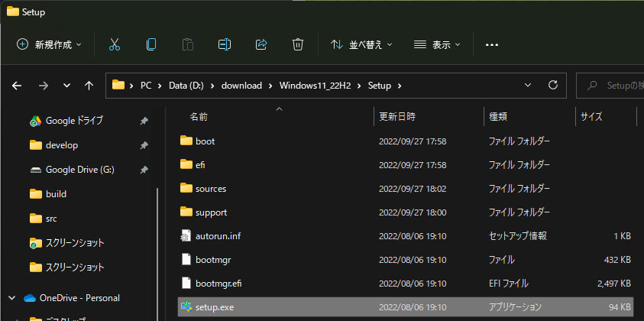Sort by サイズ column header

[x=591, y=117]
